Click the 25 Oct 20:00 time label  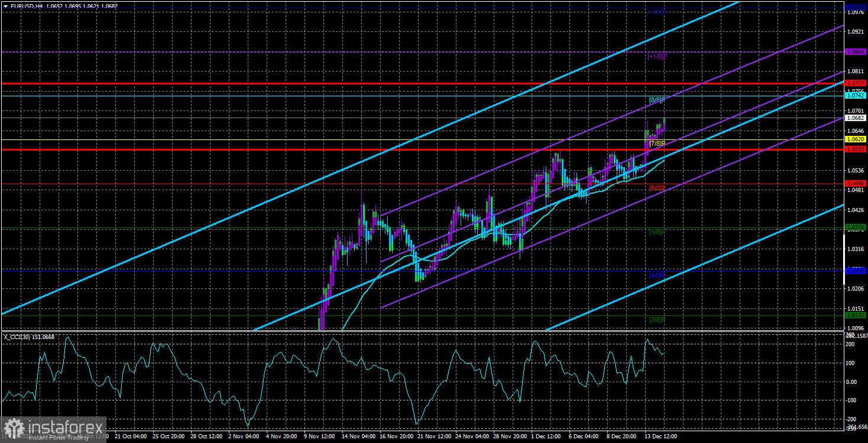click(x=169, y=437)
